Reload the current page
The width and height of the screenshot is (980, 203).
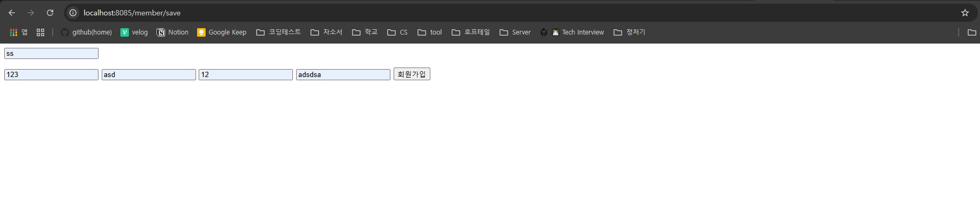point(50,13)
